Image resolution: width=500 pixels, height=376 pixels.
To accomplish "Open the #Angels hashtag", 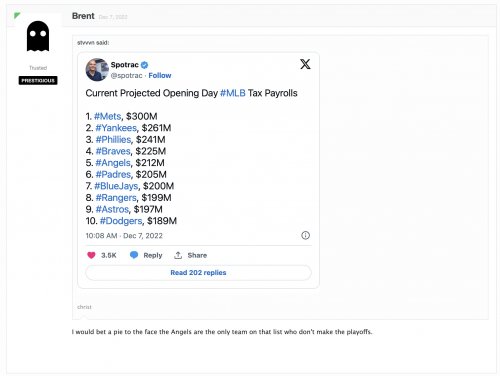I will 113,163.
